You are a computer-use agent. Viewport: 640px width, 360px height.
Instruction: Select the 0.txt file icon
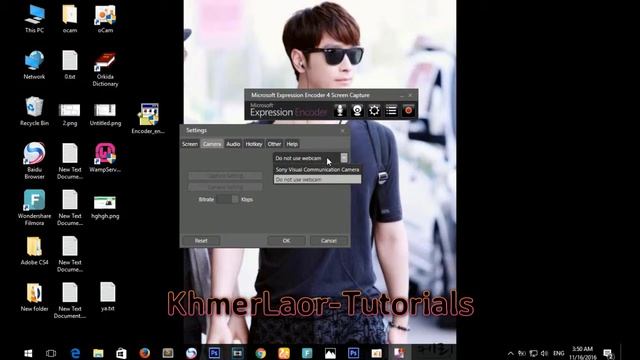[70, 65]
